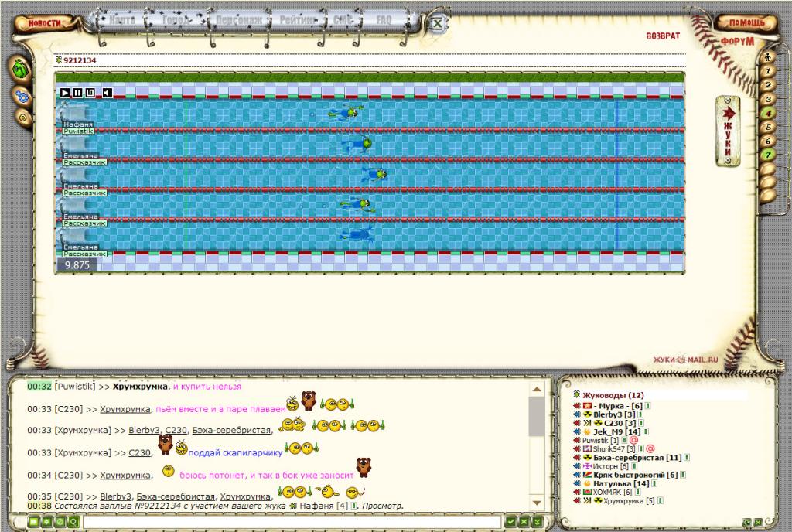This screenshot has height=532, width=792.
Task: Open the Помощь help page
Action: [746, 23]
